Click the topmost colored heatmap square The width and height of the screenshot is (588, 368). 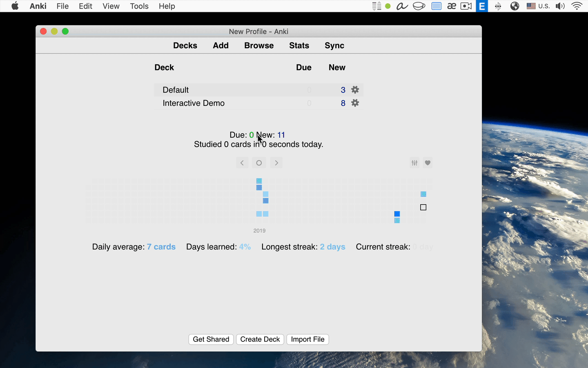tap(259, 181)
